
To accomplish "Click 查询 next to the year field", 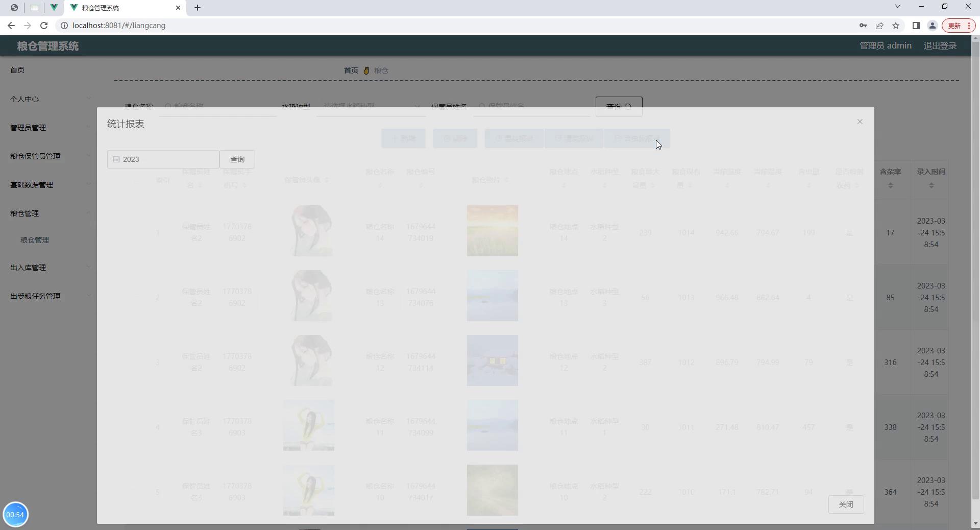I will point(237,159).
